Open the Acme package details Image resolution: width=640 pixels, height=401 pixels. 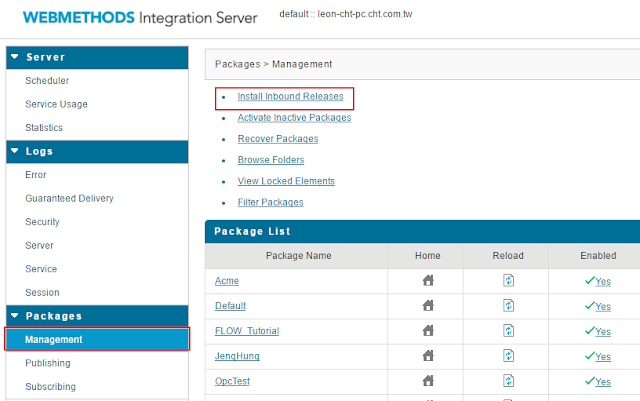(227, 281)
